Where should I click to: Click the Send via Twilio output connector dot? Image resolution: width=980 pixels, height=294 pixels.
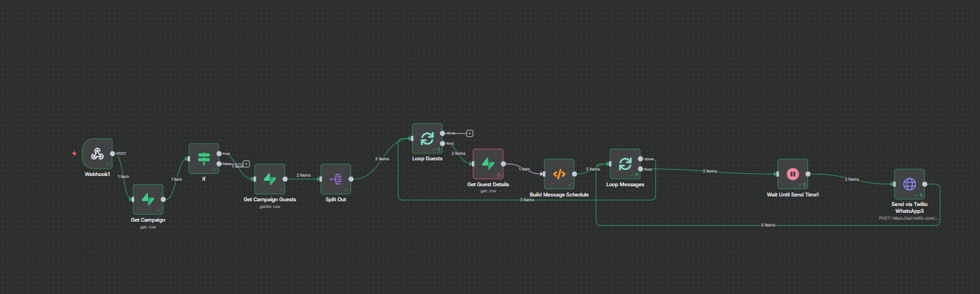pos(925,184)
